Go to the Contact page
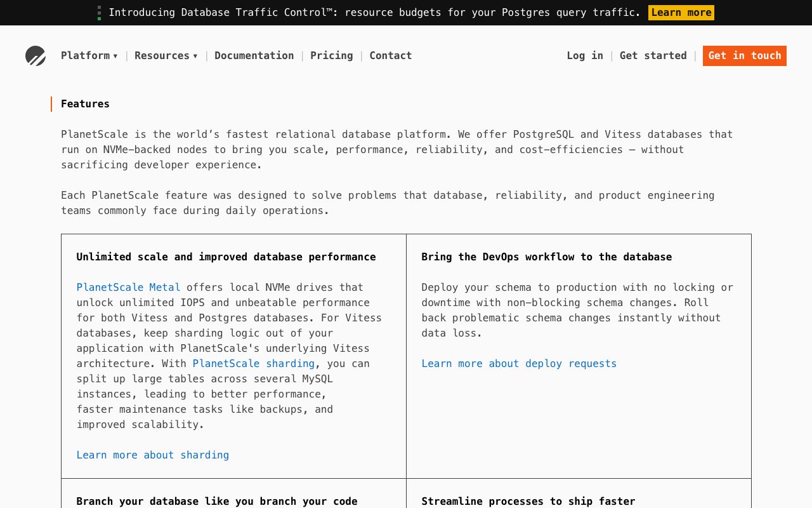The height and width of the screenshot is (508, 812). [x=391, y=56]
